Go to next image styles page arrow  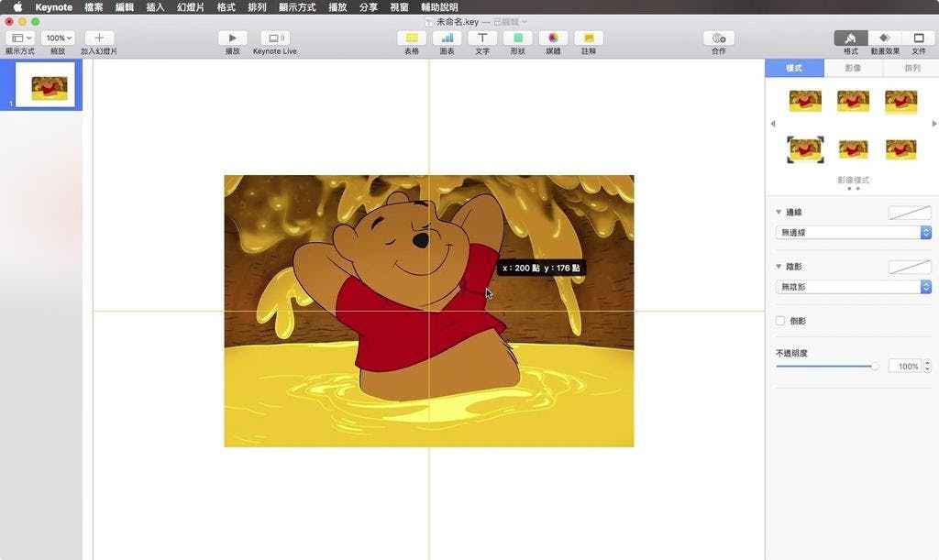pos(934,124)
